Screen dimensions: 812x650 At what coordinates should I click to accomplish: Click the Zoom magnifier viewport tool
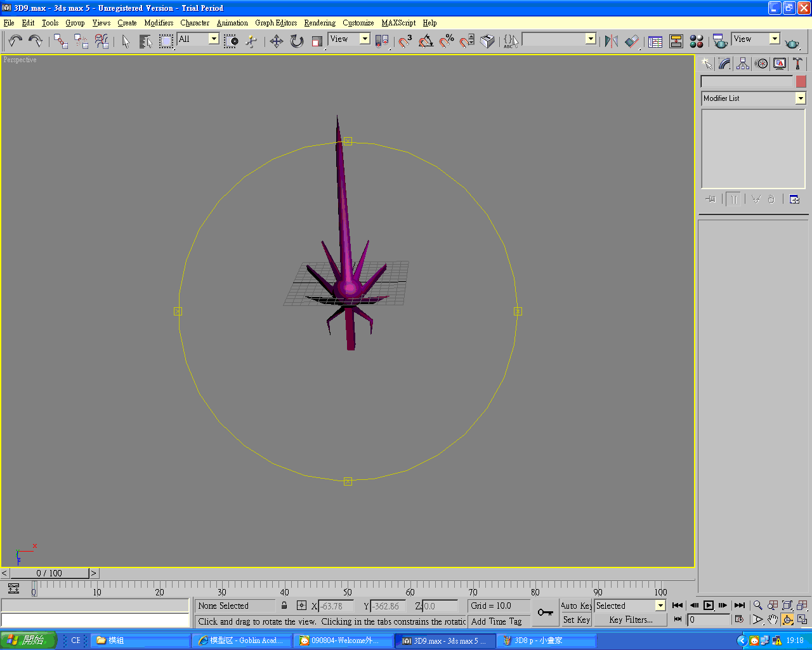[x=757, y=605]
